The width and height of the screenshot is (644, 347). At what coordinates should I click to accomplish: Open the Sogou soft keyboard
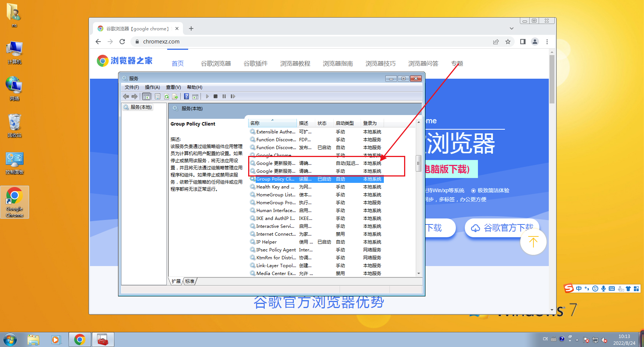pos(611,289)
